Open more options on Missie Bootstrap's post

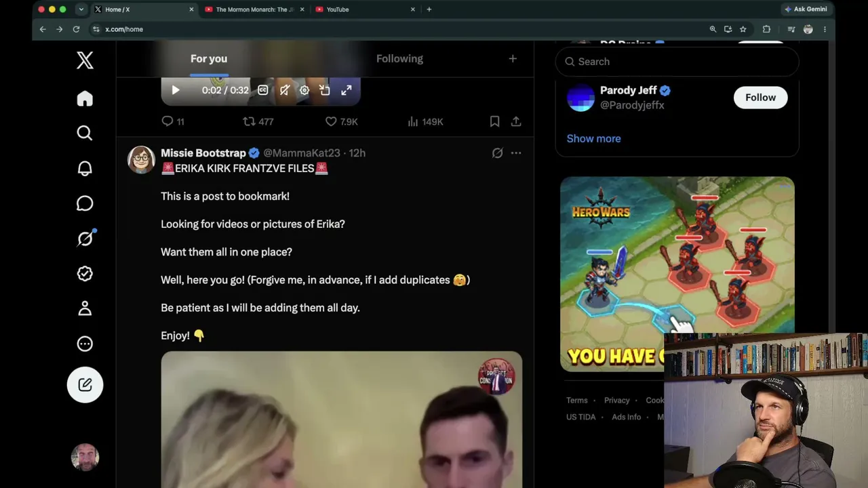(x=516, y=153)
